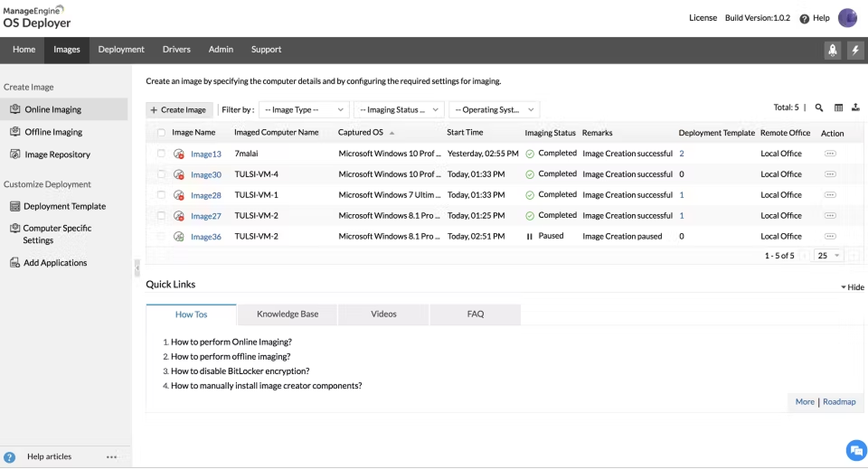The height and width of the screenshot is (469, 868).
Task: Click the rocket quick launch icon
Action: [x=832, y=51]
